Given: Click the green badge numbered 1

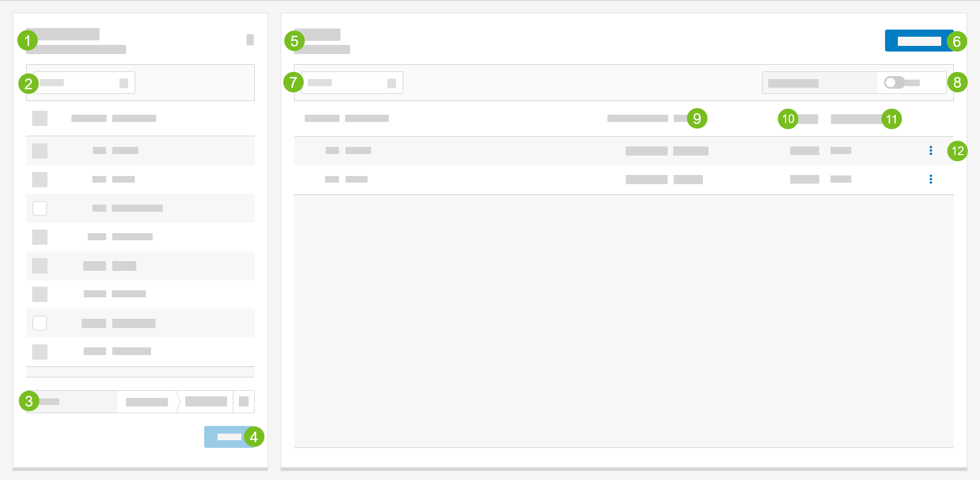Looking at the screenshot, I should (x=28, y=40).
